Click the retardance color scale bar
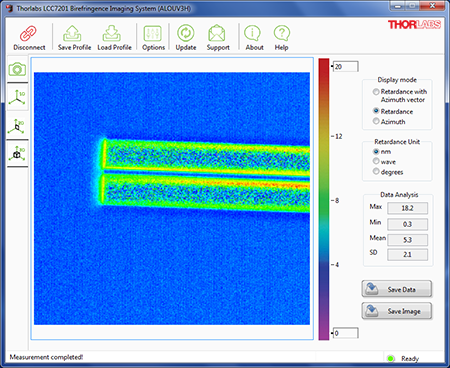 pos(324,199)
